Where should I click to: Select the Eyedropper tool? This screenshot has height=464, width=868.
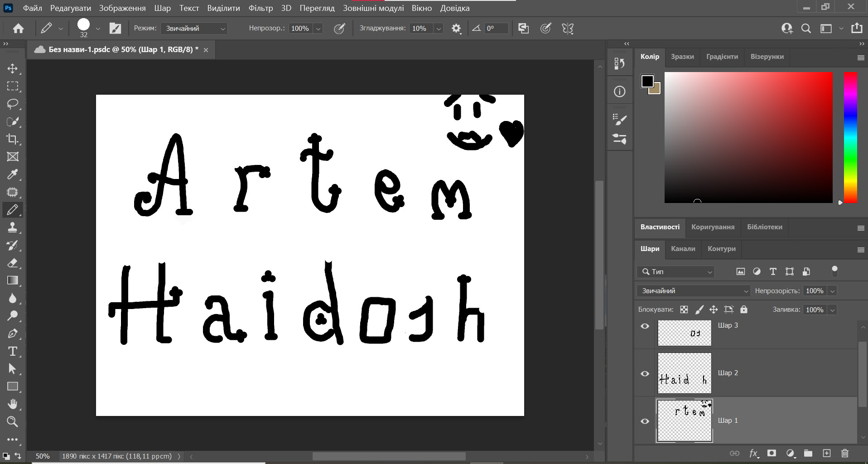12,174
